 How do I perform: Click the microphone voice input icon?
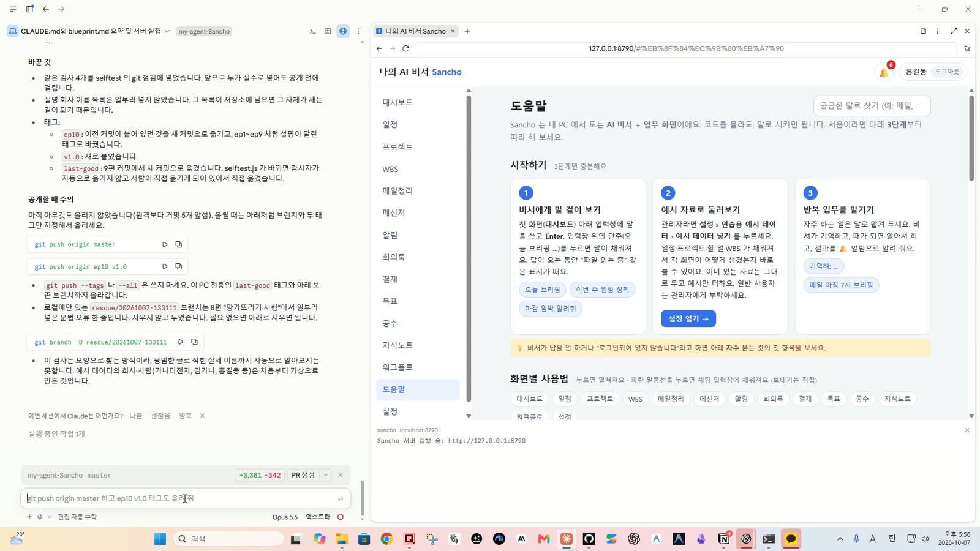tap(40, 517)
